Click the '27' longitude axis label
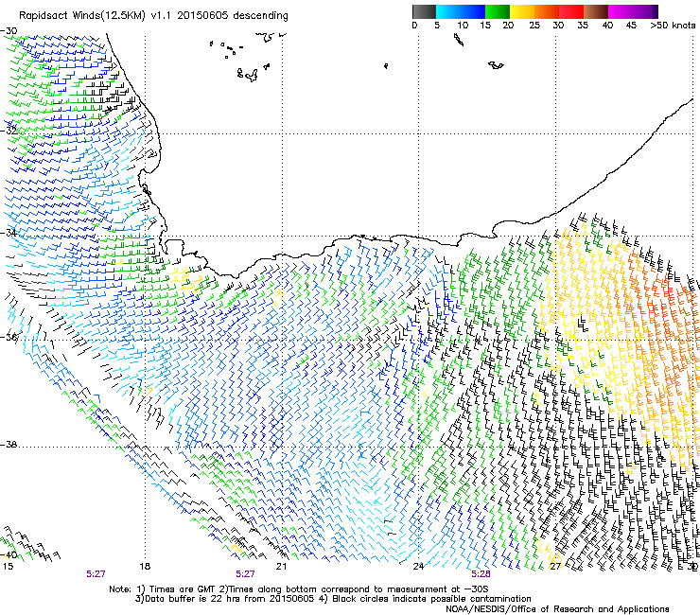The image size is (700, 615). click(555, 567)
